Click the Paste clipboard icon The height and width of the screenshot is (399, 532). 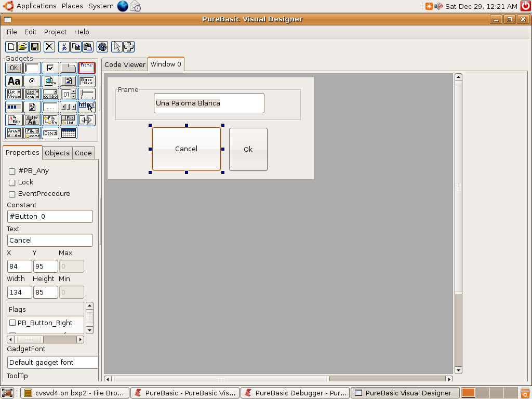coord(88,47)
